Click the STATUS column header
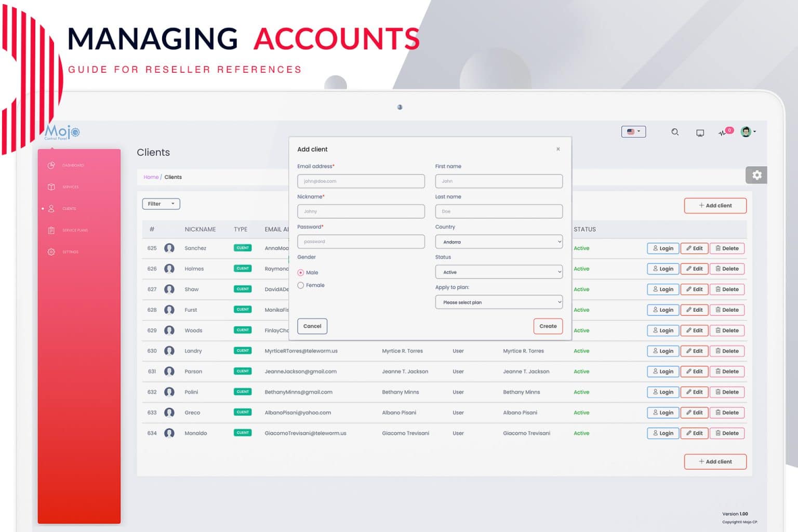Screen dimensions: 798x532 [x=584, y=230]
